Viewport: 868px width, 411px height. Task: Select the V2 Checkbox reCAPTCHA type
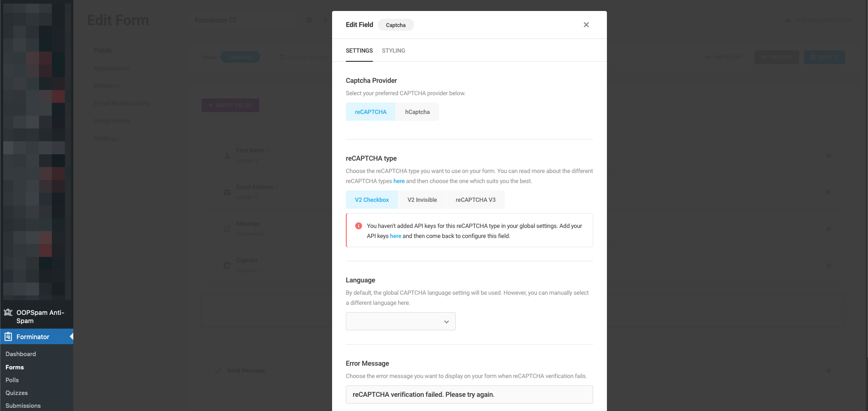[372, 200]
